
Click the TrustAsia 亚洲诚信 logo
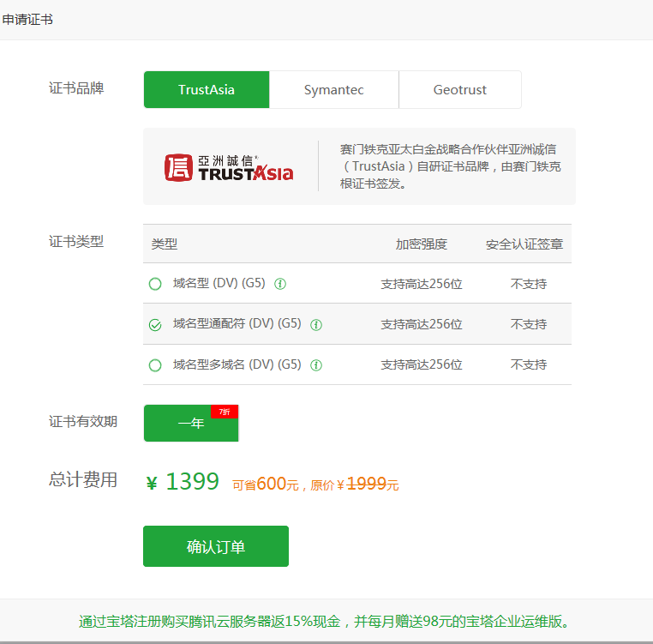pyautogui.click(x=229, y=167)
